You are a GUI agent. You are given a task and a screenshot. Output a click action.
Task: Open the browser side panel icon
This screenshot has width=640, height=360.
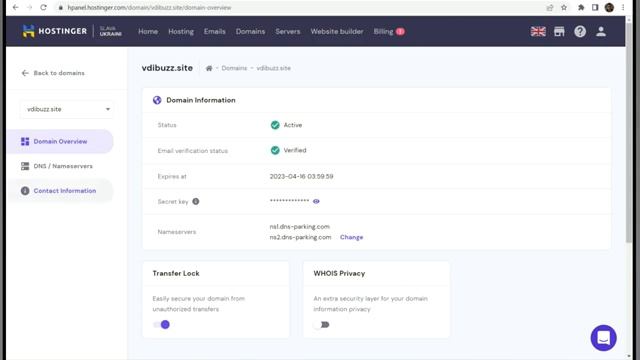(x=595, y=7)
